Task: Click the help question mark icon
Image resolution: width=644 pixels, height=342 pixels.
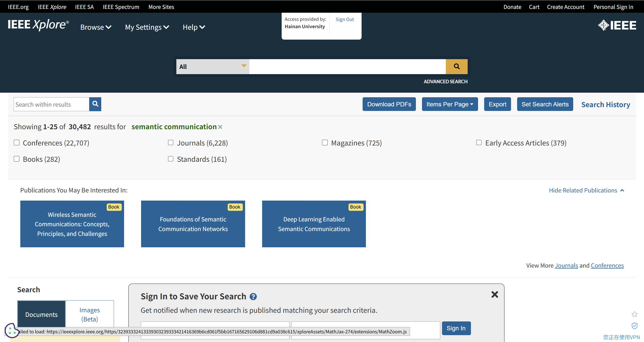Action: pos(253,297)
